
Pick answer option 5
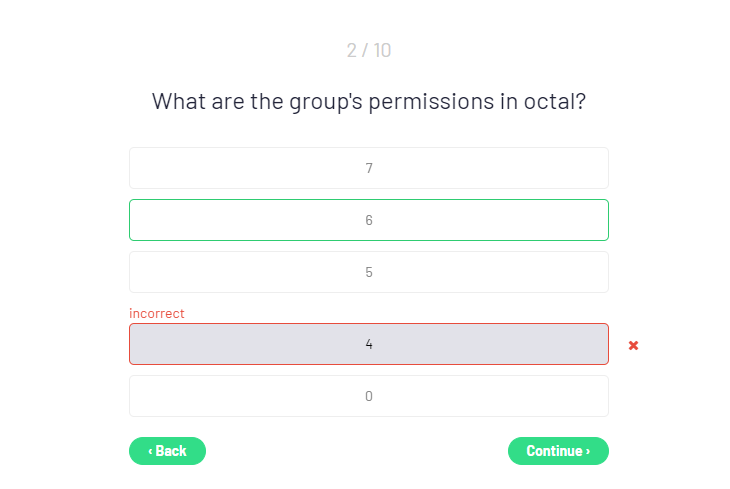[369, 272]
